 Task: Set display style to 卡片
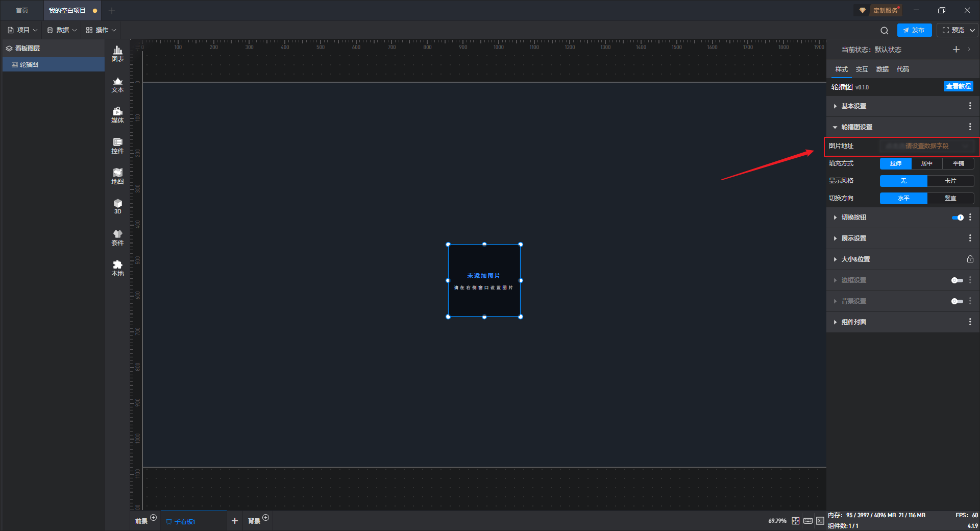(950, 181)
